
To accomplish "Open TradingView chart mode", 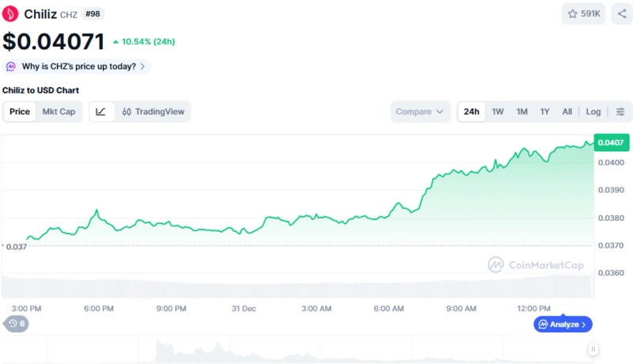I will coord(154,112).
